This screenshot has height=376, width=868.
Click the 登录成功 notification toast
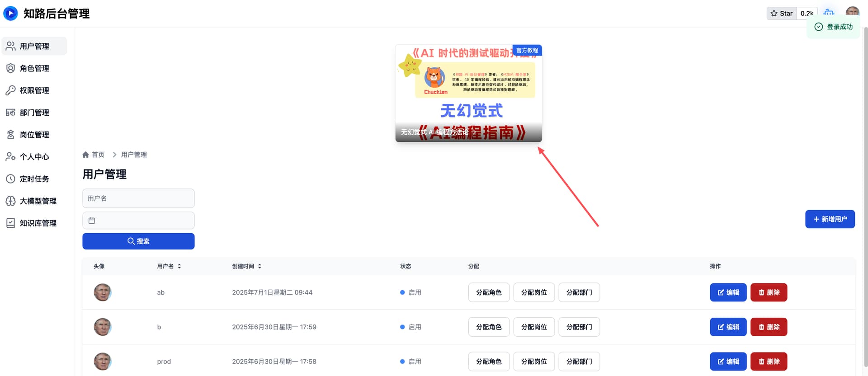pyautogui.click(x=833, y=27)
